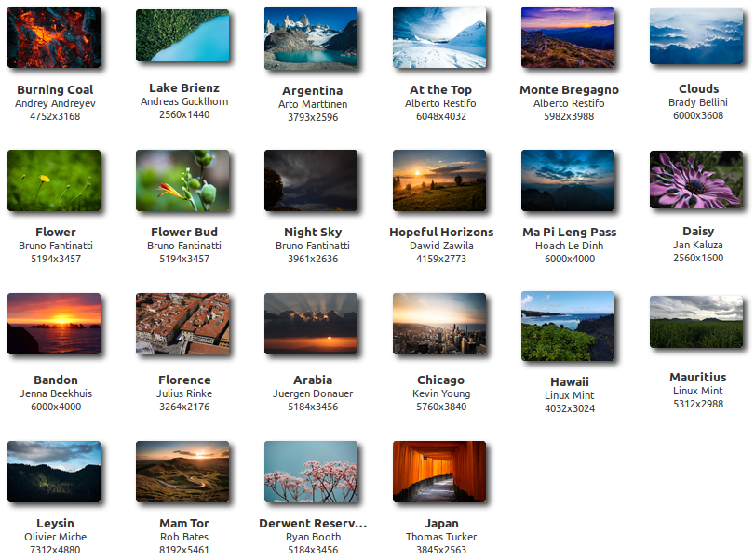Select the Burning Coal wallpaper thumbnail

click(x=54, y=38)
